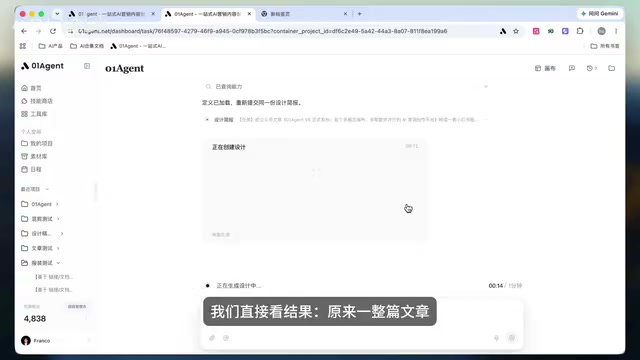Open the comment bubble icon in header

coord(572,68)
